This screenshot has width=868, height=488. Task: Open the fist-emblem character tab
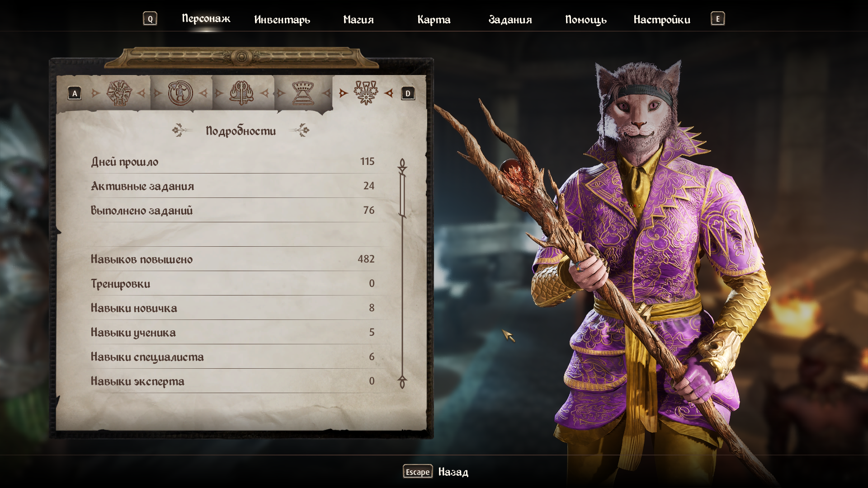pos(119,93)
